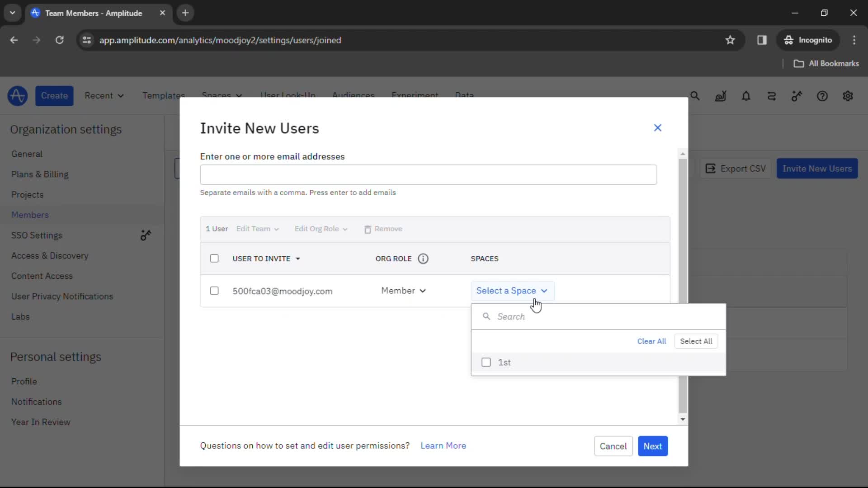The width and height of the screenshot is (868, 488).
Task: Select the General settings menu item
Action: pos(26,154)
